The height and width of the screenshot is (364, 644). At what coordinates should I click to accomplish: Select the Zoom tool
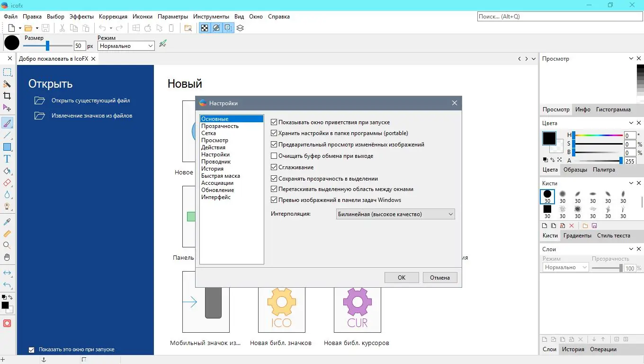click(7, 246)
